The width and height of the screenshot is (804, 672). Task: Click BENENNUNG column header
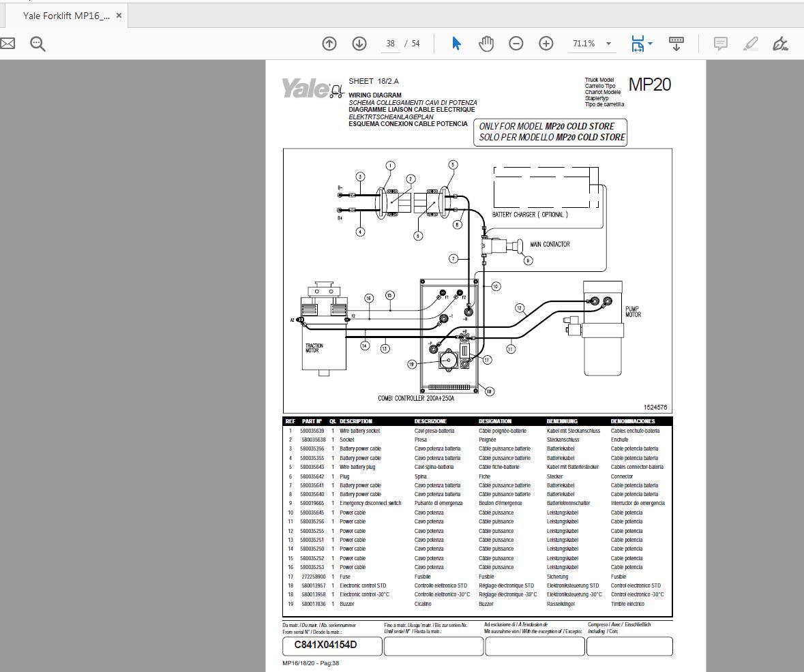pyautogui.click(x=562, y=421)
